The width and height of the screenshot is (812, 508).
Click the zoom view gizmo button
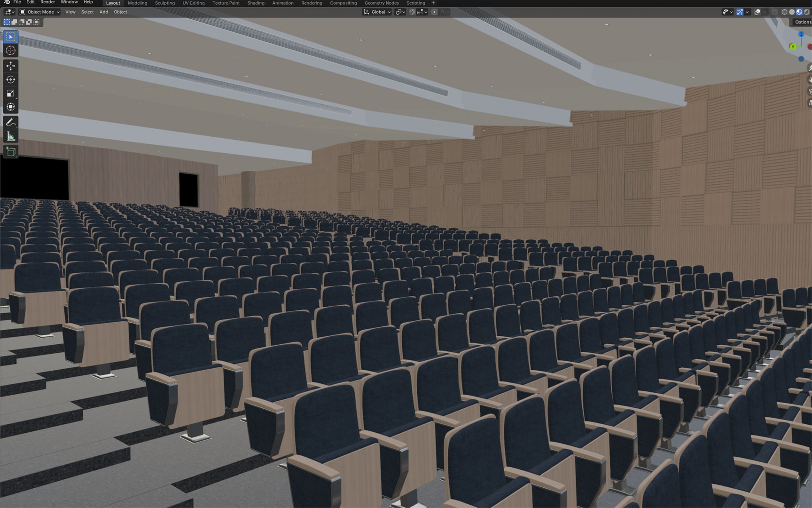point(809,68)
